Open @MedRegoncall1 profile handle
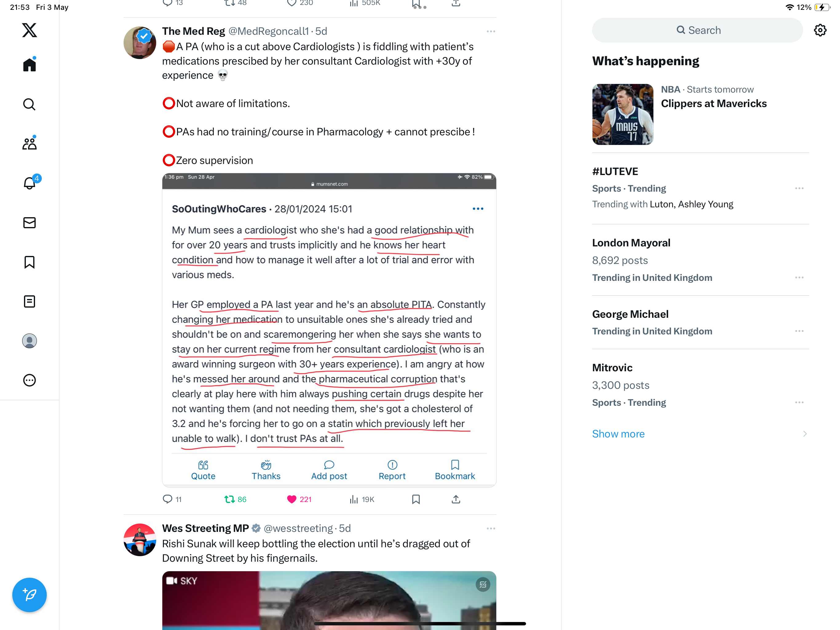The image size is (840, 630). click(268, 31)
